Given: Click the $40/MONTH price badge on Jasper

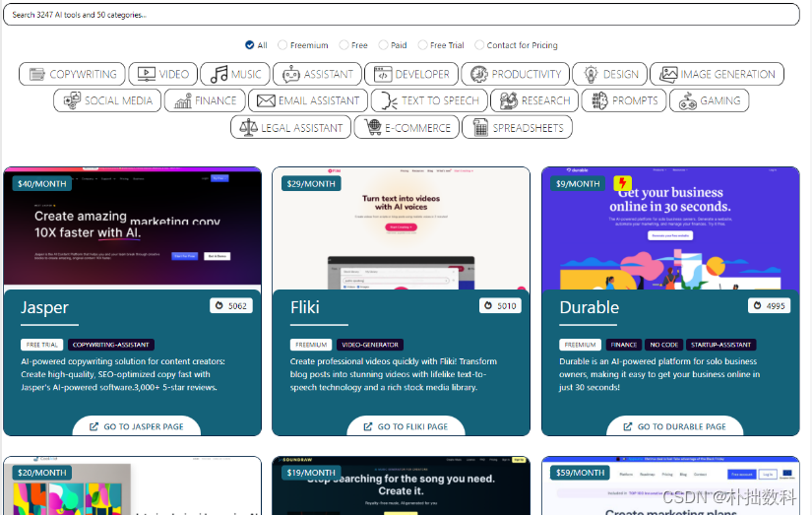Looking at the screenshot, I should 42,183.
